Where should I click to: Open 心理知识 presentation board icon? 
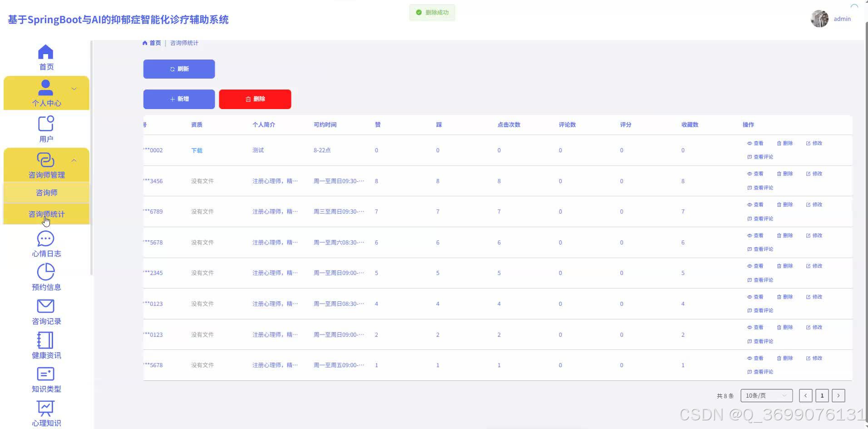(45, 408)
